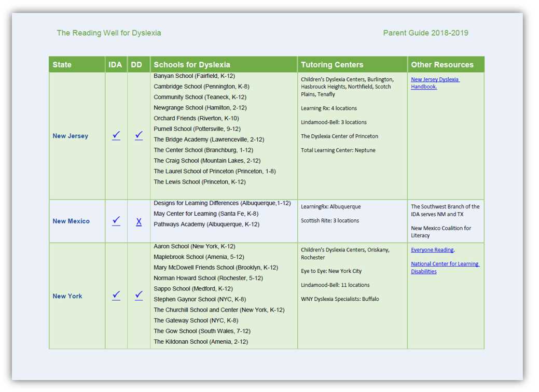Click the New York IDA checkmark link
The width and height of the screenshot is (539, 392).
pos(116,296)
